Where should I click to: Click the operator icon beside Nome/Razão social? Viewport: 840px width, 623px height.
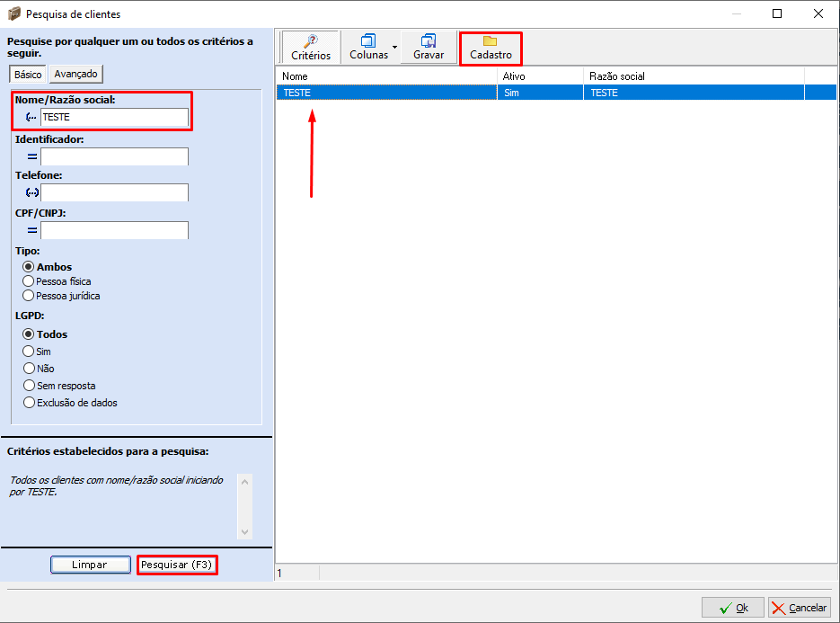pos(31,118)
